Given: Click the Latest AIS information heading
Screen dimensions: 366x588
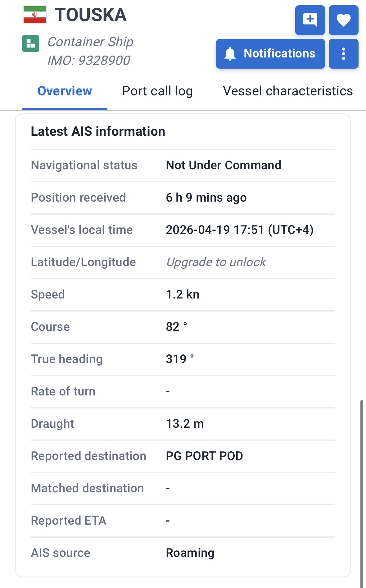Looking at the screenshot, I should tap(98, 131).
